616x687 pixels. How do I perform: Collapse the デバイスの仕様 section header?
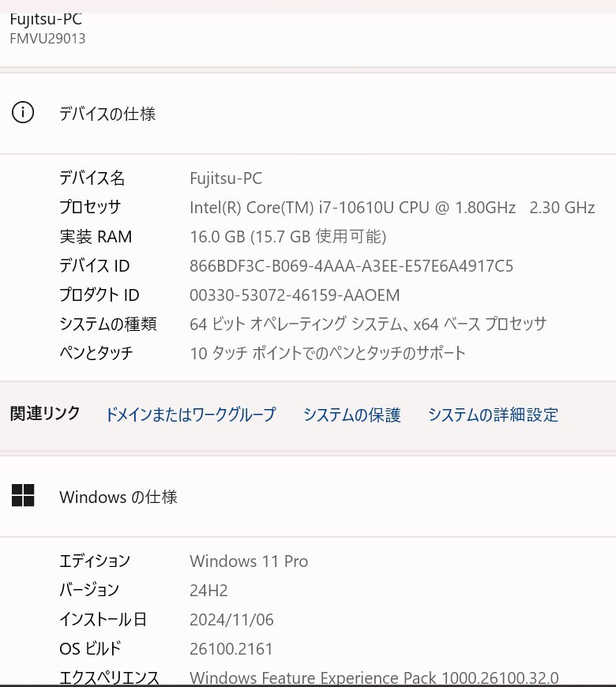coord(308,114)
